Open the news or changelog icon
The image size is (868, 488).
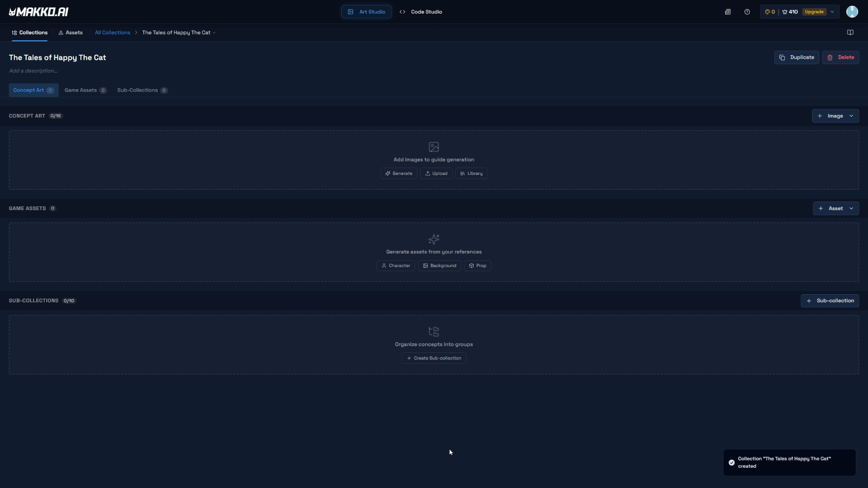point(728,12)
